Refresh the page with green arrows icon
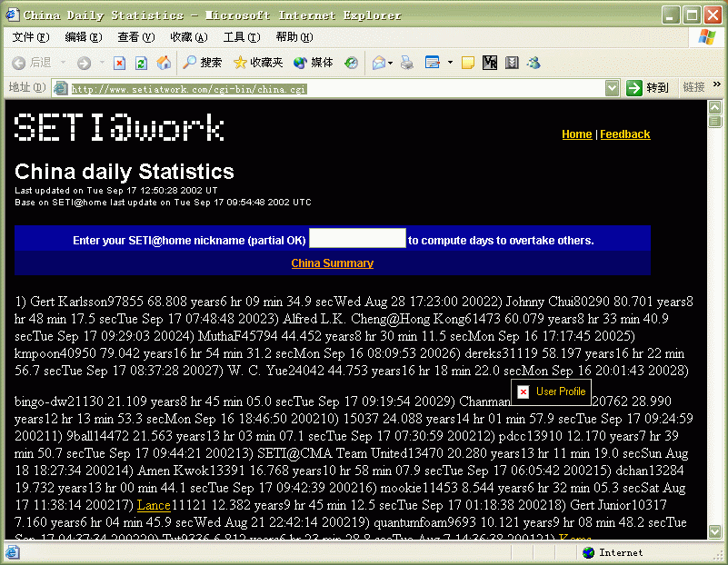The image size is (728, 565). coord(141,63)
